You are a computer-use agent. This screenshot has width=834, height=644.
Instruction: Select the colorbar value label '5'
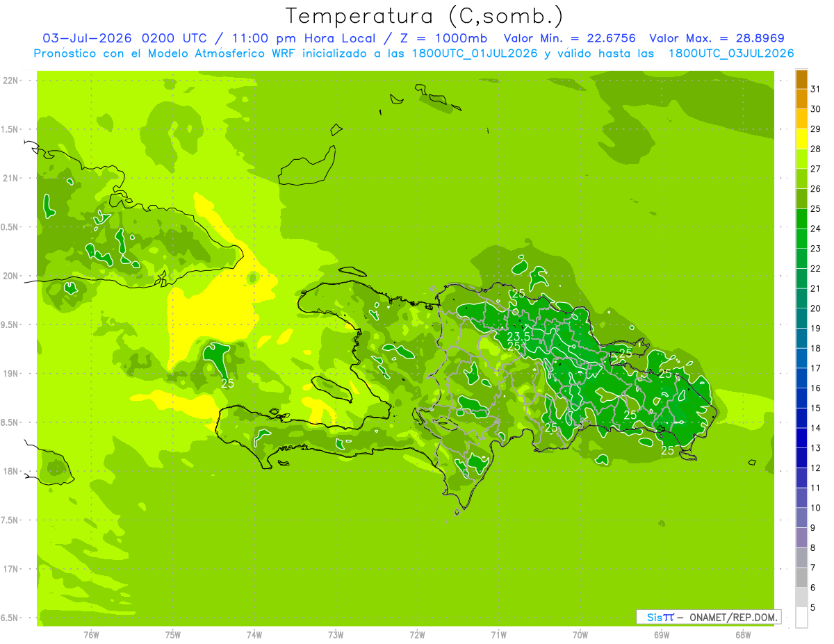click(813, 607)
